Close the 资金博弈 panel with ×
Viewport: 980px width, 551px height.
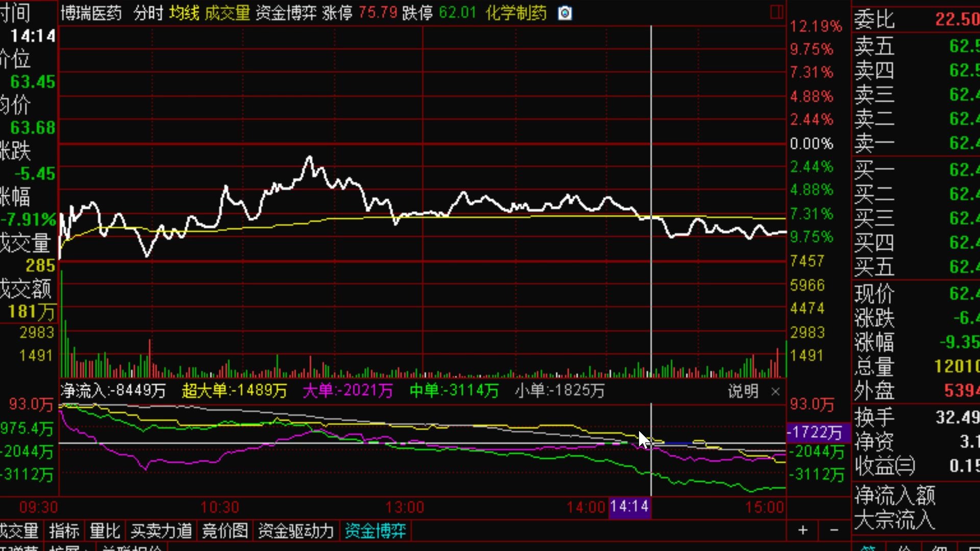(775, 391)
